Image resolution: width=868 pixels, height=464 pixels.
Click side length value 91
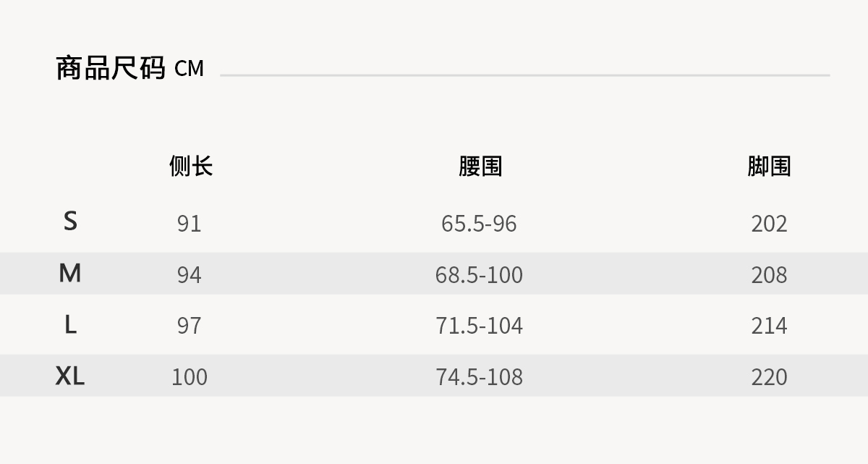(190, 224)
